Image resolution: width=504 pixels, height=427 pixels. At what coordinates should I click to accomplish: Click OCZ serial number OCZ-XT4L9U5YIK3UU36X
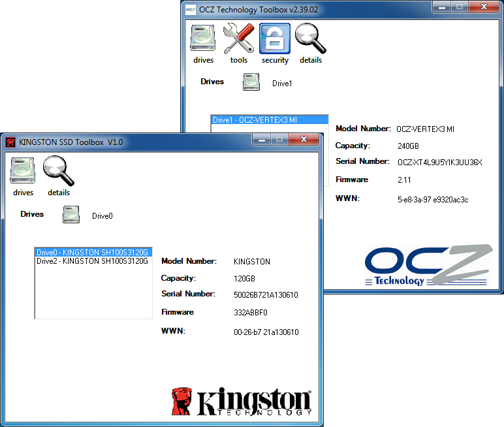(x=440, y=163)
